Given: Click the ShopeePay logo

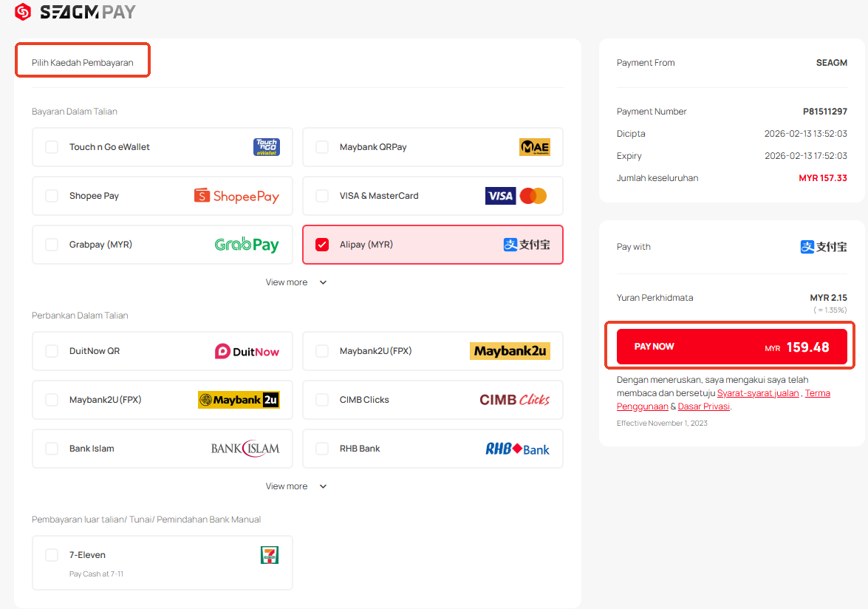Looking at the screenshot, I should point(236,196).
